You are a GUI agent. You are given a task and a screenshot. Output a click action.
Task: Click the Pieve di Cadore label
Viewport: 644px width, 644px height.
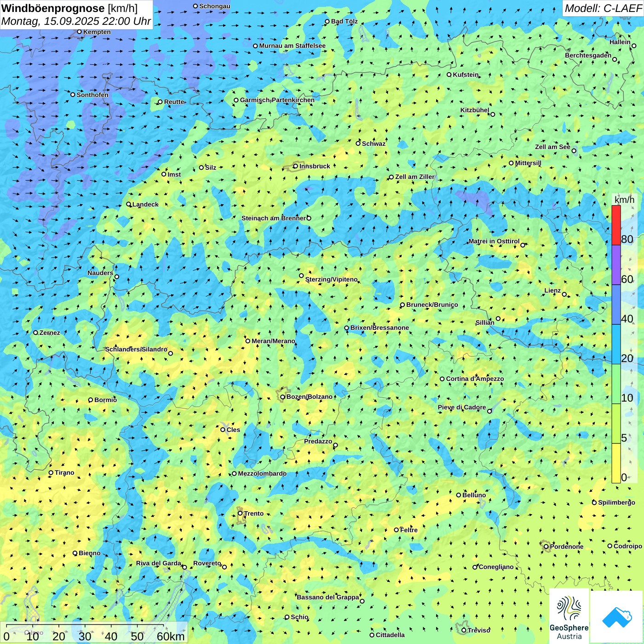[x=462, y=407]
